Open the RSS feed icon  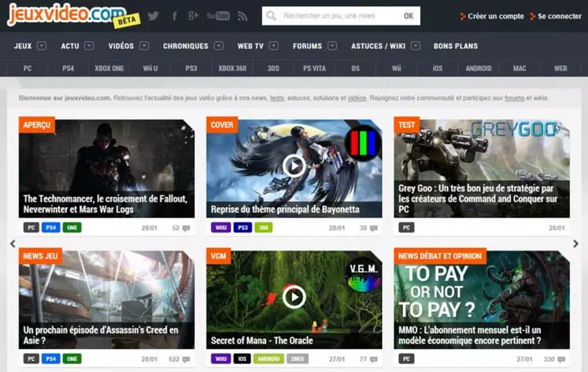242,16
